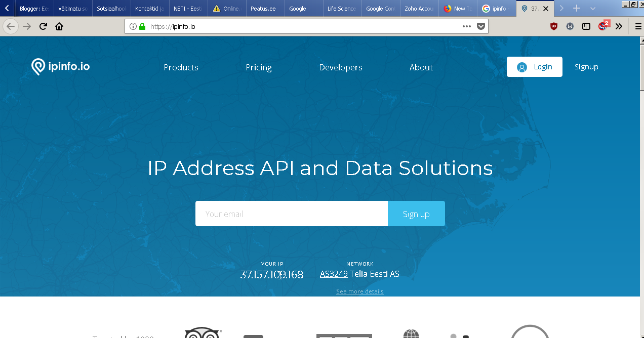Click the IP Address API and Data Solutions heading
The image size is (644, 338).
point(320,168)
